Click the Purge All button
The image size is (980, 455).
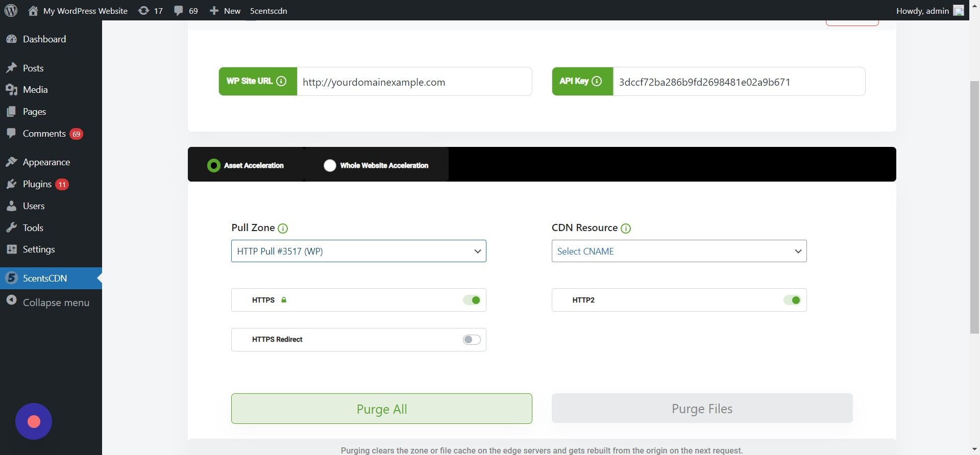point(382,409)
